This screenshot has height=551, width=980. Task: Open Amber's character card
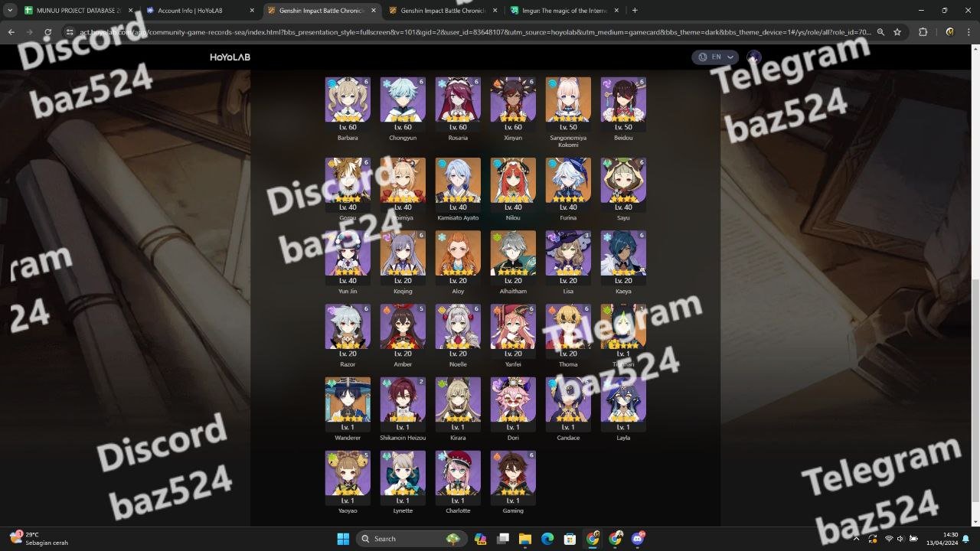coord(403,332)
